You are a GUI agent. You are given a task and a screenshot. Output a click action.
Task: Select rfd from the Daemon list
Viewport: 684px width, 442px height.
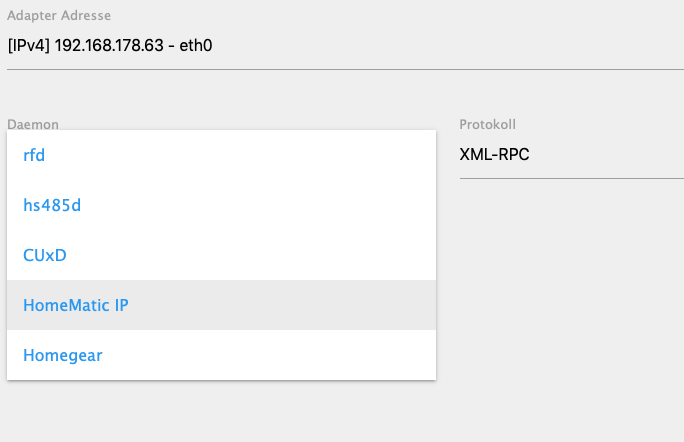(221, 155)
